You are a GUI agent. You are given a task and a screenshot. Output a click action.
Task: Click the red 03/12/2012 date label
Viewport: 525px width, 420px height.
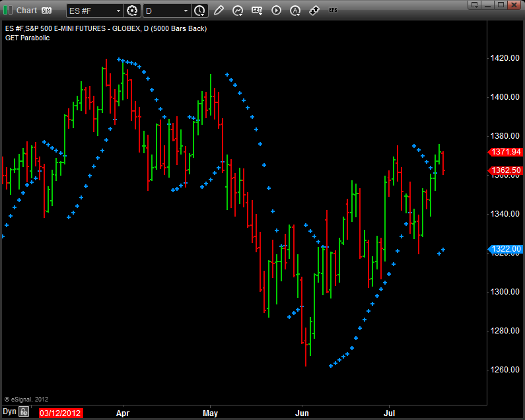[61, 413]
